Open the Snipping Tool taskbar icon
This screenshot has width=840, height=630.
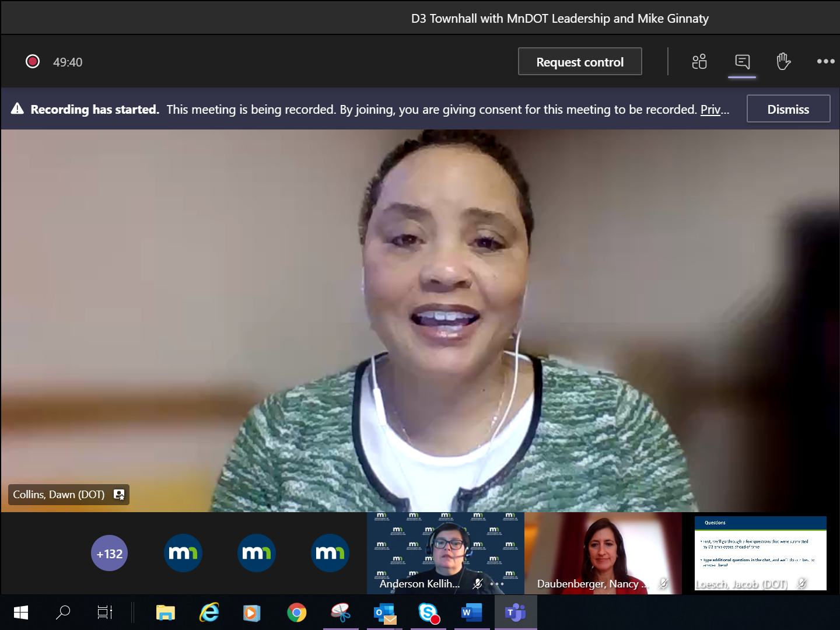pos(341,612)
